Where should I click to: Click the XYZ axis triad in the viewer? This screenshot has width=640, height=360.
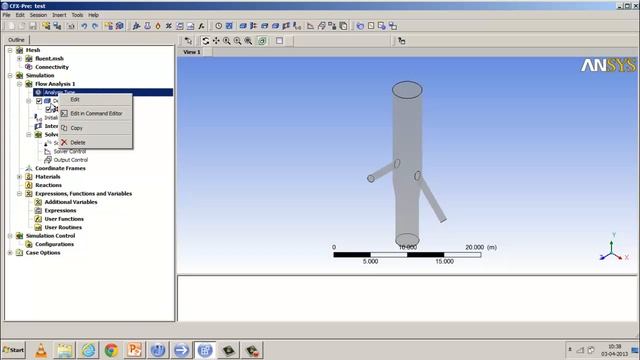coord(613,248)
